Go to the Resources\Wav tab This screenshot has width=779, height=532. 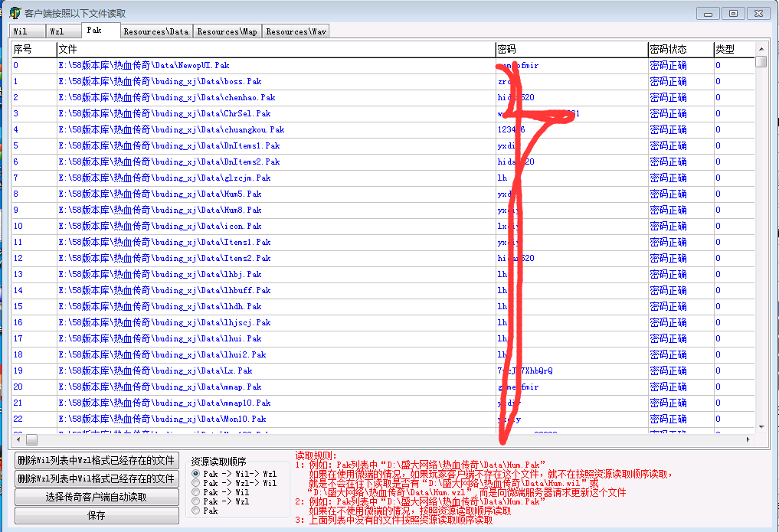[x=296, y=31]
